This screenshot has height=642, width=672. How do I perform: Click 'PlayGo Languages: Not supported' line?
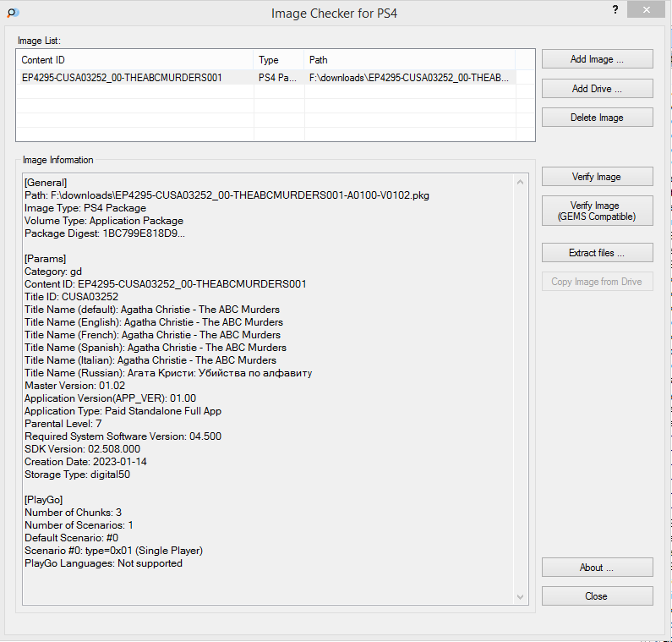click(103, 563)
